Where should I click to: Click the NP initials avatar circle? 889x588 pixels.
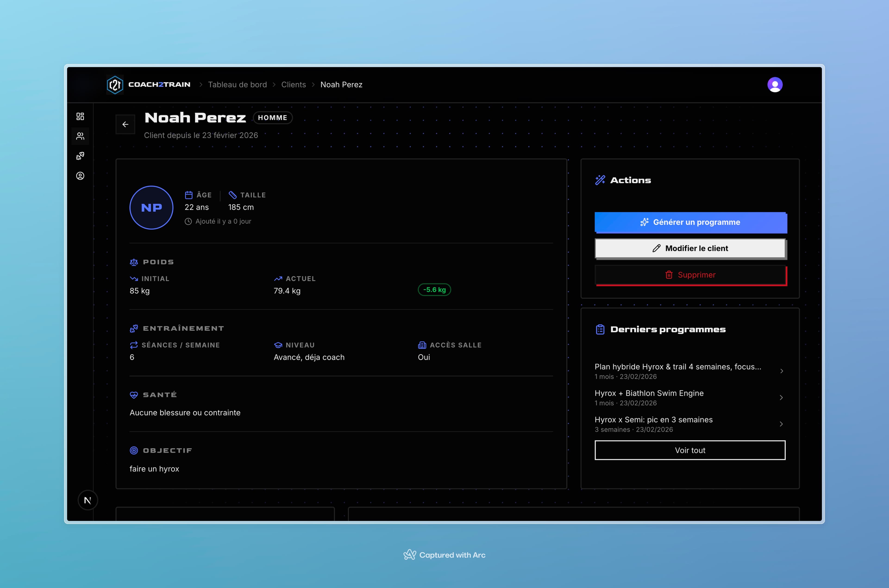pos(151,208)
